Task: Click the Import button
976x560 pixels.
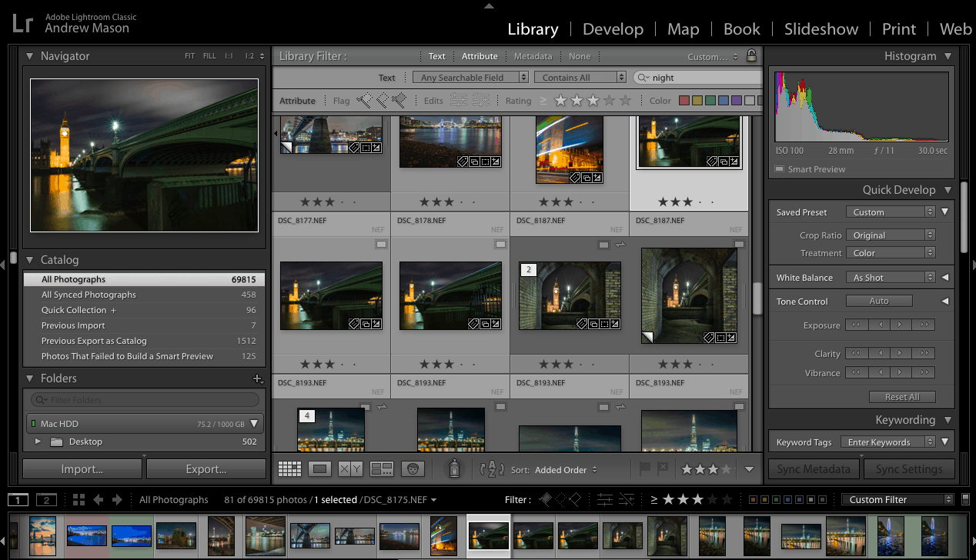Action: (x=82, y=468)
